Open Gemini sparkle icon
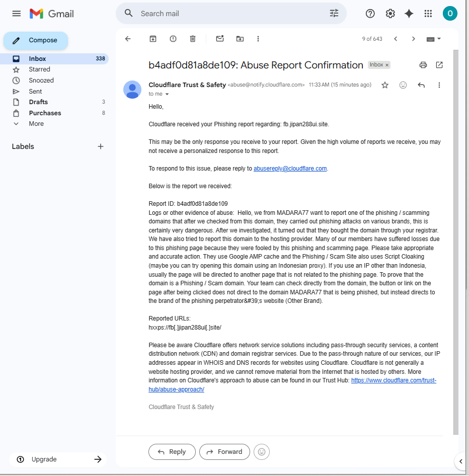The width and height of the screenshot is (469, 476). (409, 14)
